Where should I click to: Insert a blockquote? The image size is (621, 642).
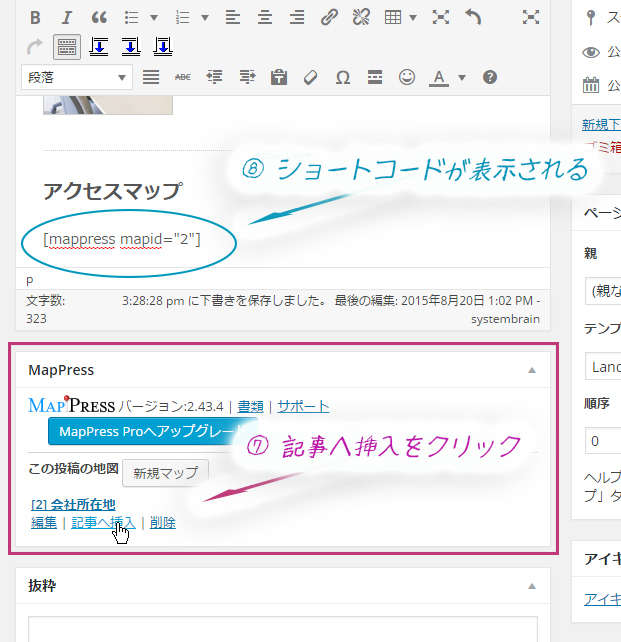[98, 17]
